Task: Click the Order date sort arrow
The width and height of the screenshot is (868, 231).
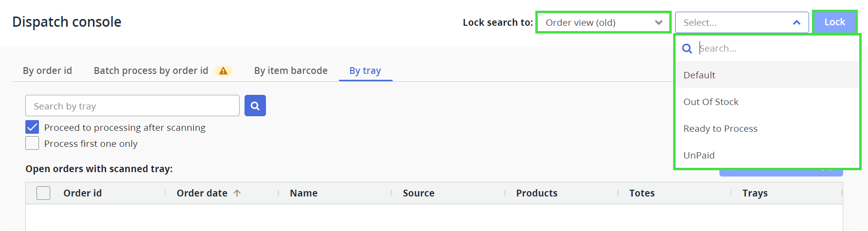Action: point(237,193)
